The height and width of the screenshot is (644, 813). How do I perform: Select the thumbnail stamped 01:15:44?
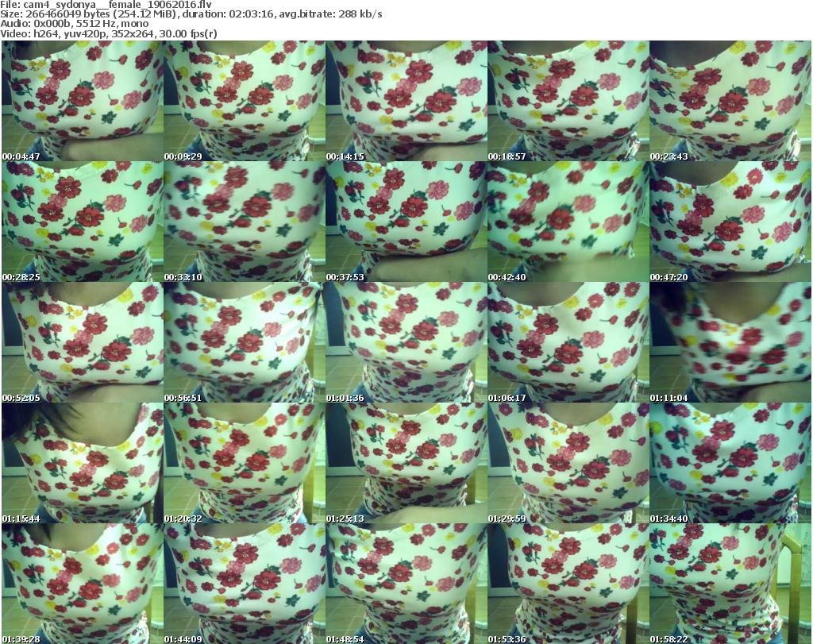pyautogui.click(x=83, y=463)
